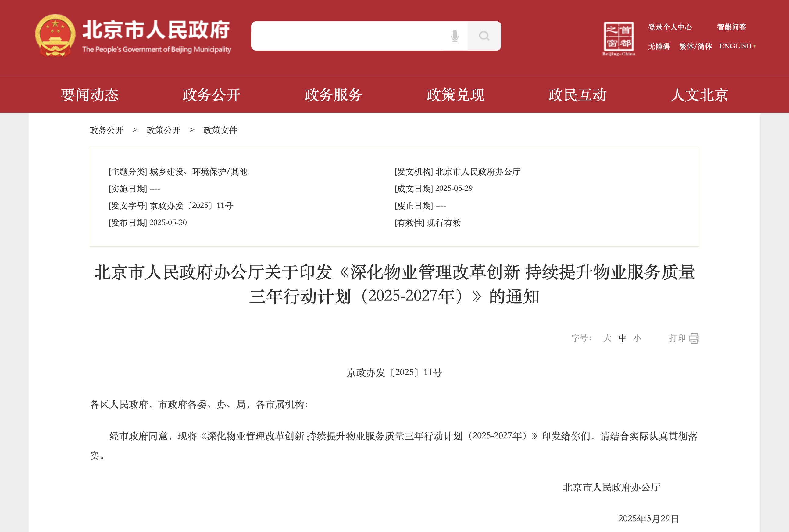
Task: Open the 智能问答 smart Q&A link
Action: pos(731,27)
